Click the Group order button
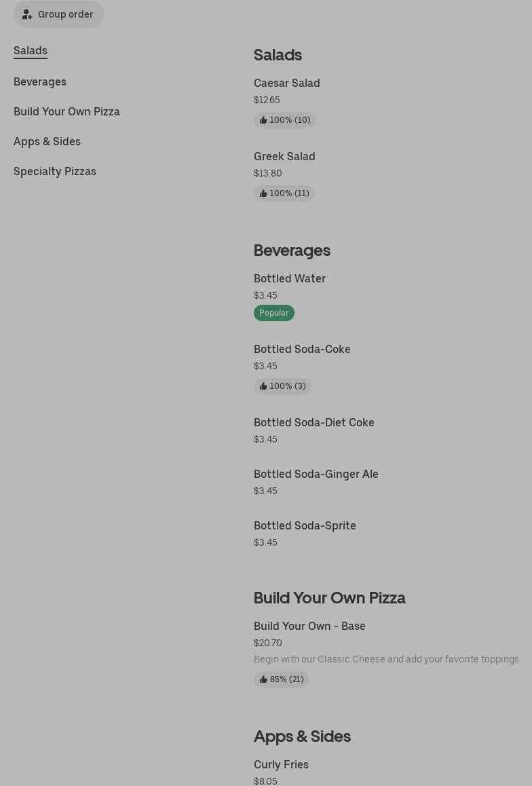The image size is (532, 786). pos(59,14)
